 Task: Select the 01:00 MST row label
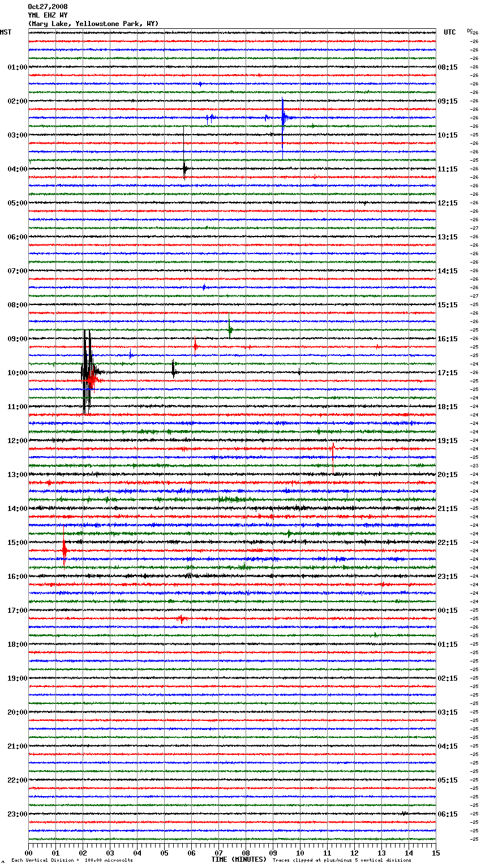point(18,67)
